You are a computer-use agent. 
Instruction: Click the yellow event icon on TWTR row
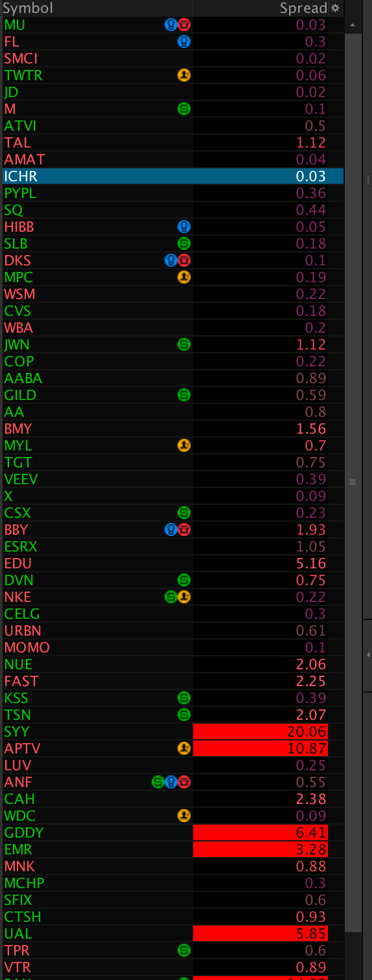(x=184, y=76)
